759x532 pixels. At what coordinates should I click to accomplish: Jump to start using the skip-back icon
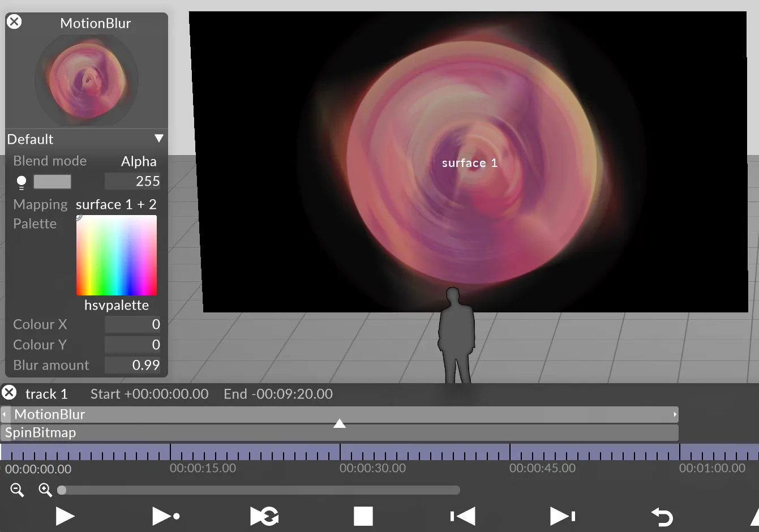(x=462, y=516)
